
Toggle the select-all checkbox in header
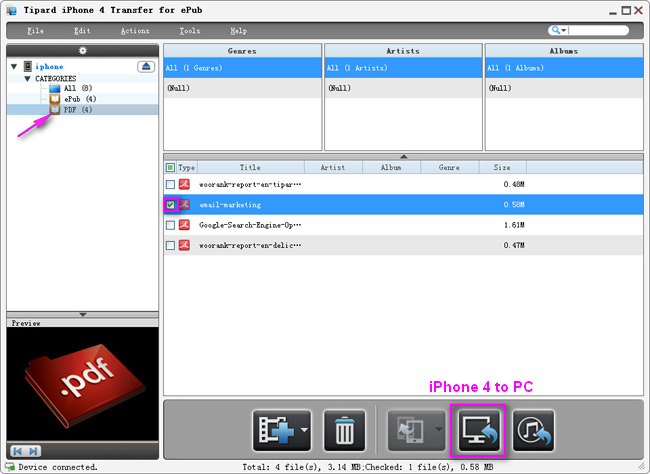coord(170,168)
